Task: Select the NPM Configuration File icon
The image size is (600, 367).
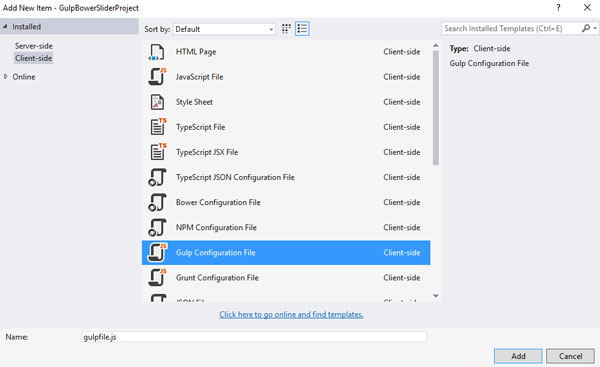Action: pos(157,228)
